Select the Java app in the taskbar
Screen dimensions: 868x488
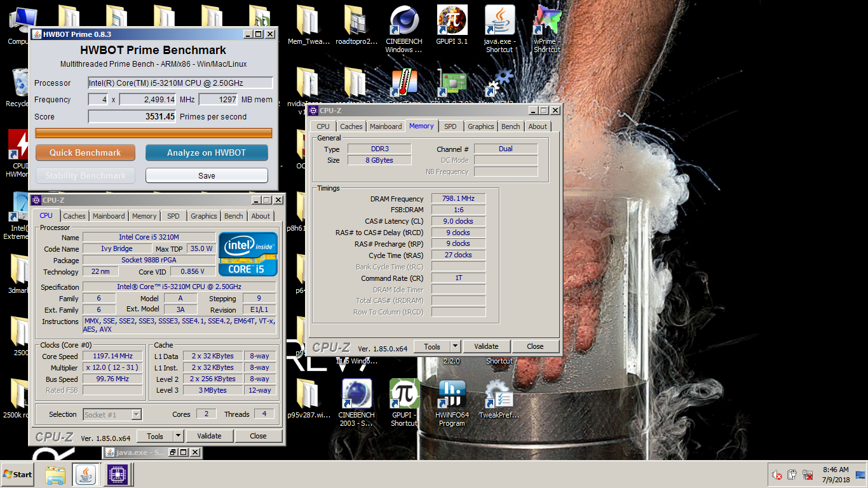click(x=85, y=475)
